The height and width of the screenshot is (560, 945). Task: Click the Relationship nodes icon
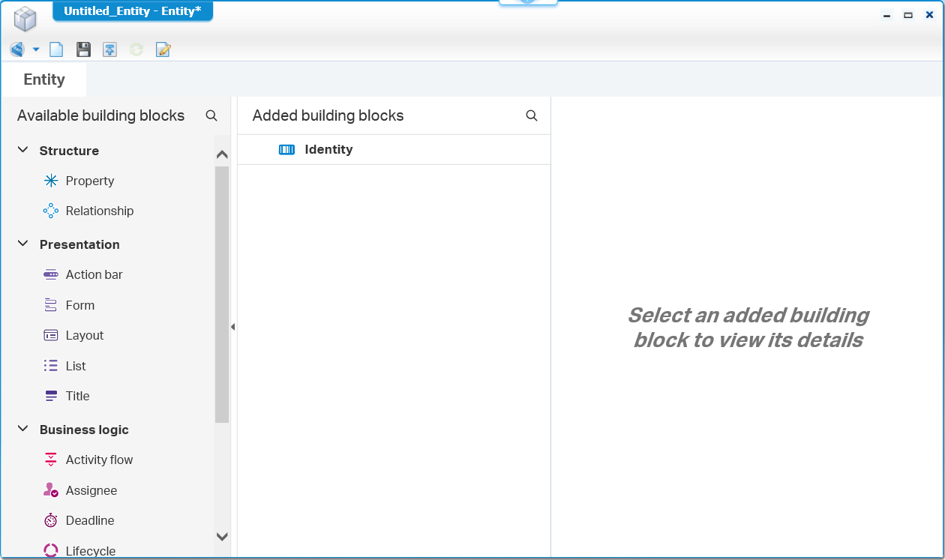51,211
